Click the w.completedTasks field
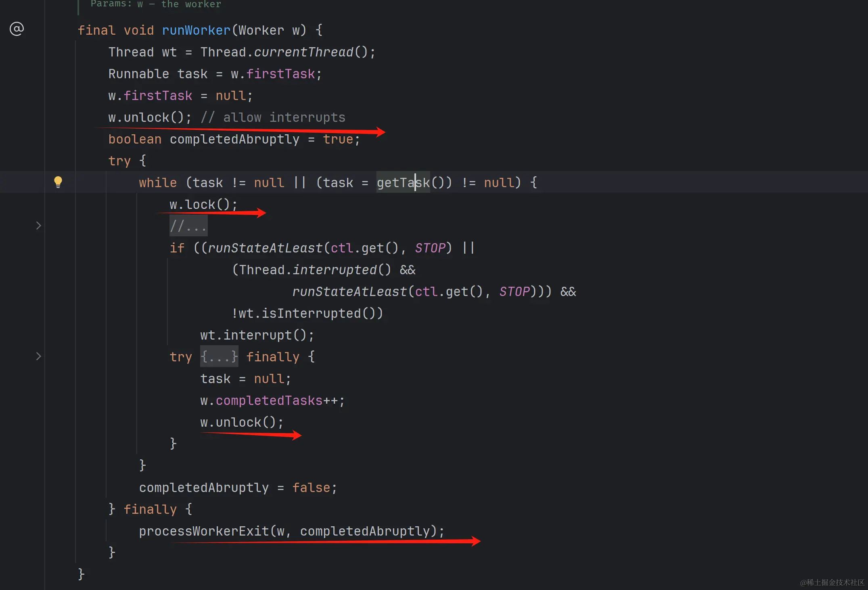This screenshot has width=868, height=590. tap(269, 400)
